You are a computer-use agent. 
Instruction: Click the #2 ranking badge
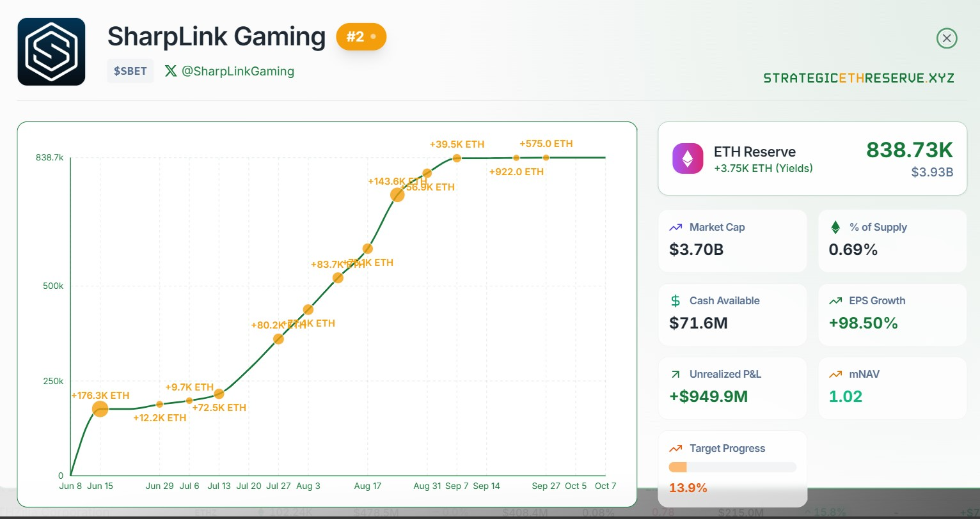361,37
